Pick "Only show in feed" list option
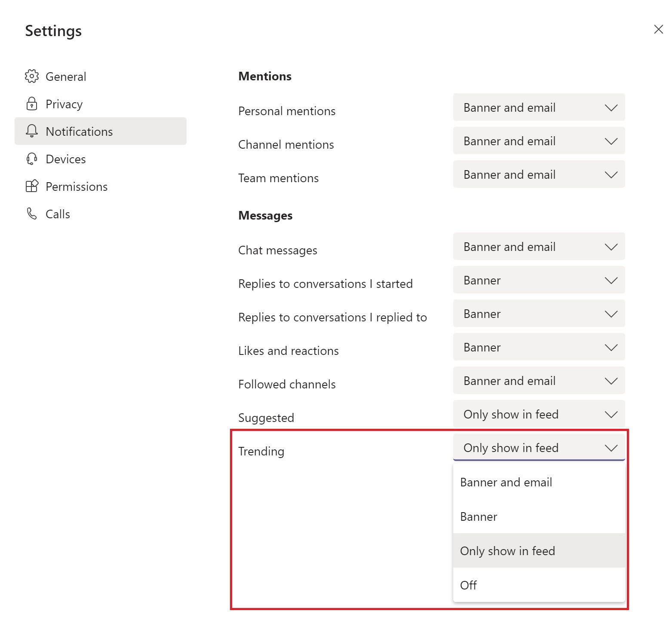The image size is (672, 620). (x=507, y=551)
